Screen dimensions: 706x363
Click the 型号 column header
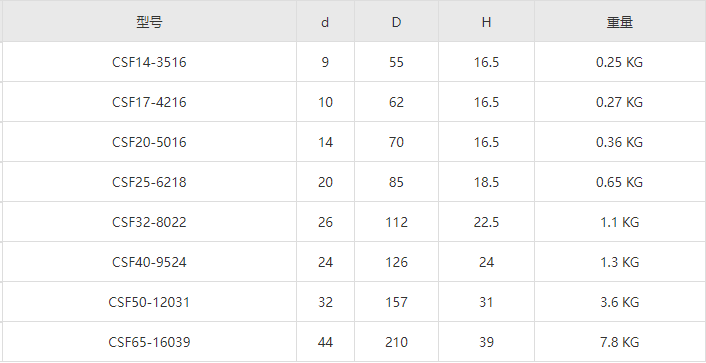(149, 22)
